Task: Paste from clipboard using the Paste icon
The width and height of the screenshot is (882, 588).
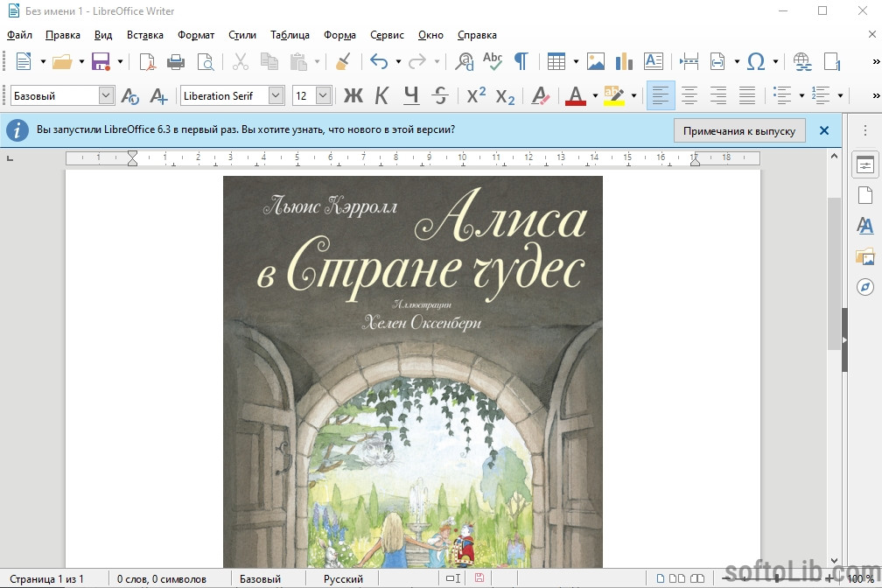Action: tap(298, 61)
